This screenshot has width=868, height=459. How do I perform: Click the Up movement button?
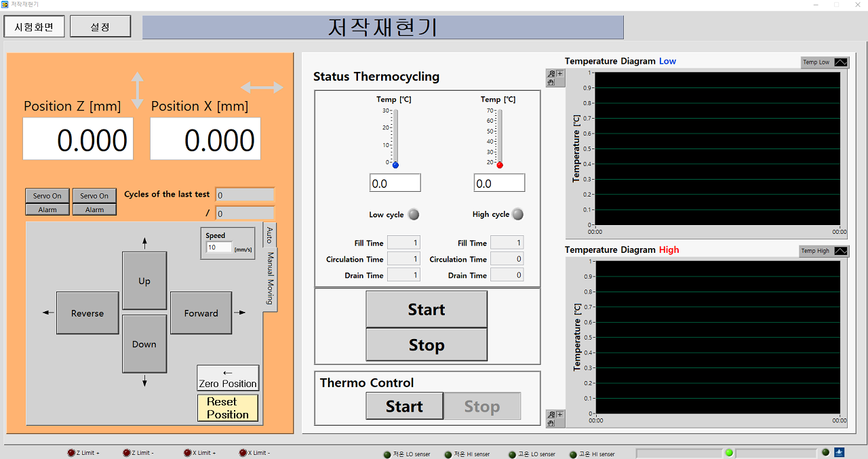click(x=144, y=281)
